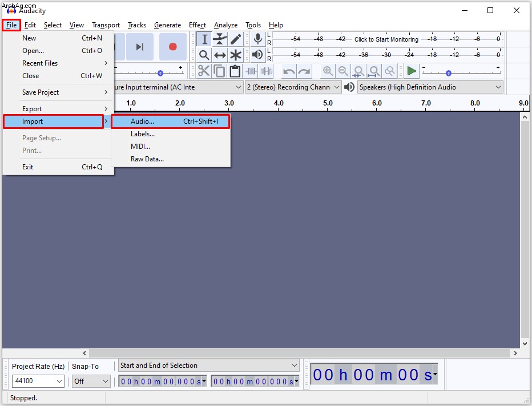Click the speaker icon beside playback device
This screenshot has height=406, width=532.
(349, 87)
